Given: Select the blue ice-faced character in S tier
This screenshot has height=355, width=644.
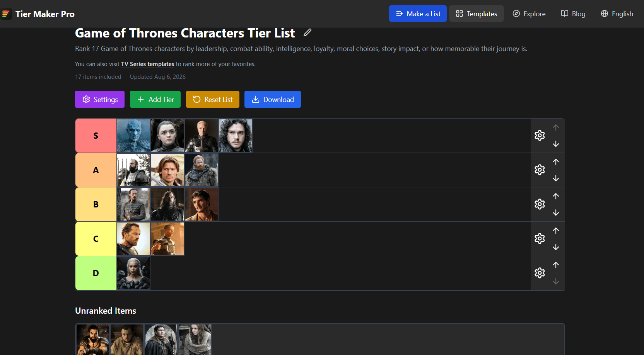Looking at the screenshot, I should pyautogui.click(x=133, y=136).
